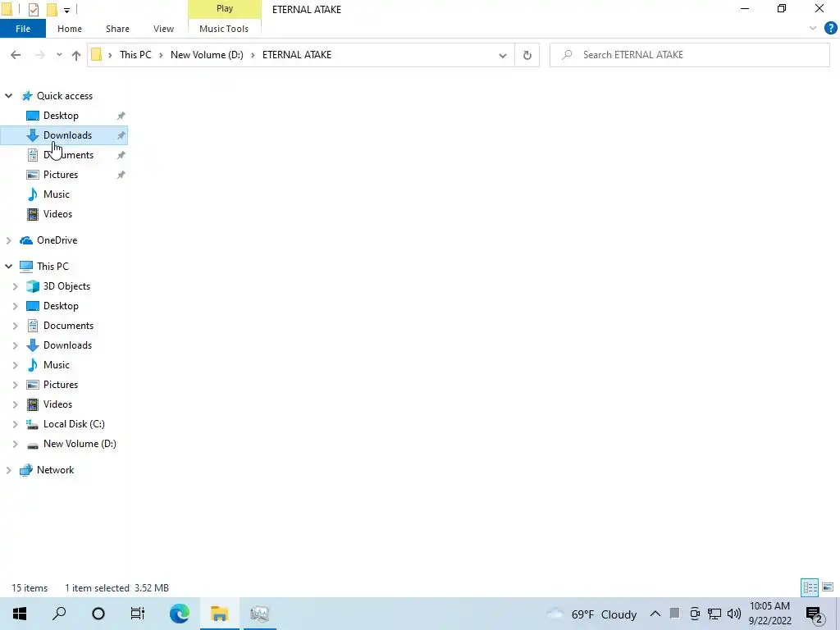The width and height of the screenshot is (840, 630).
Task: Open Pictures under This PC
Action: coord(61,385)
